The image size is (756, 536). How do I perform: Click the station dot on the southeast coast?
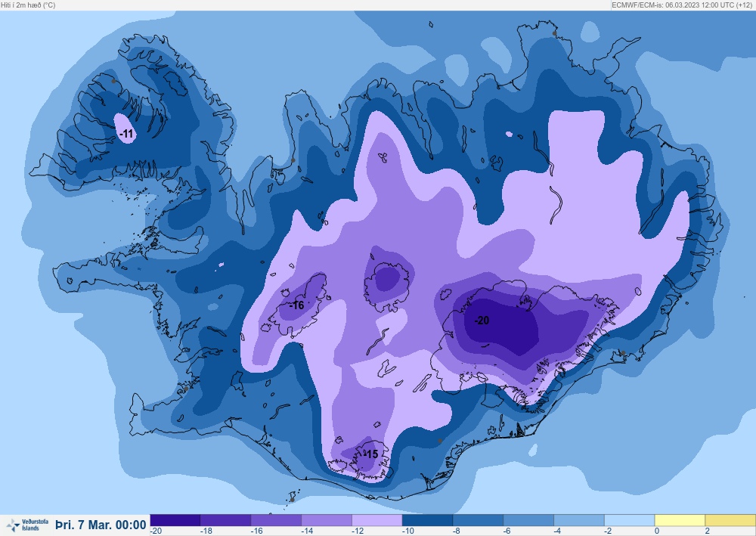(623, 353)
